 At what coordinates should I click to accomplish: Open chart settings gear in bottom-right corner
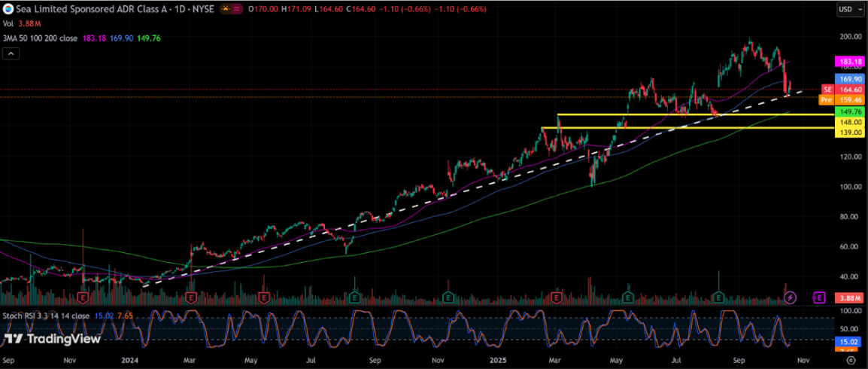point(850,361)
